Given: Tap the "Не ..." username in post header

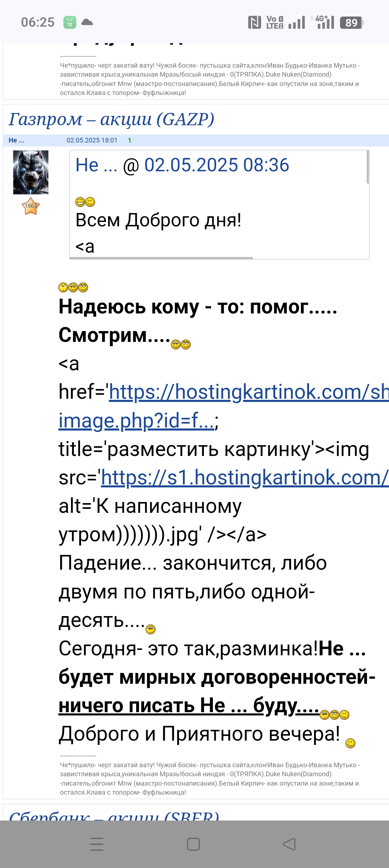Looking at the screenshot, I should 16,140.
